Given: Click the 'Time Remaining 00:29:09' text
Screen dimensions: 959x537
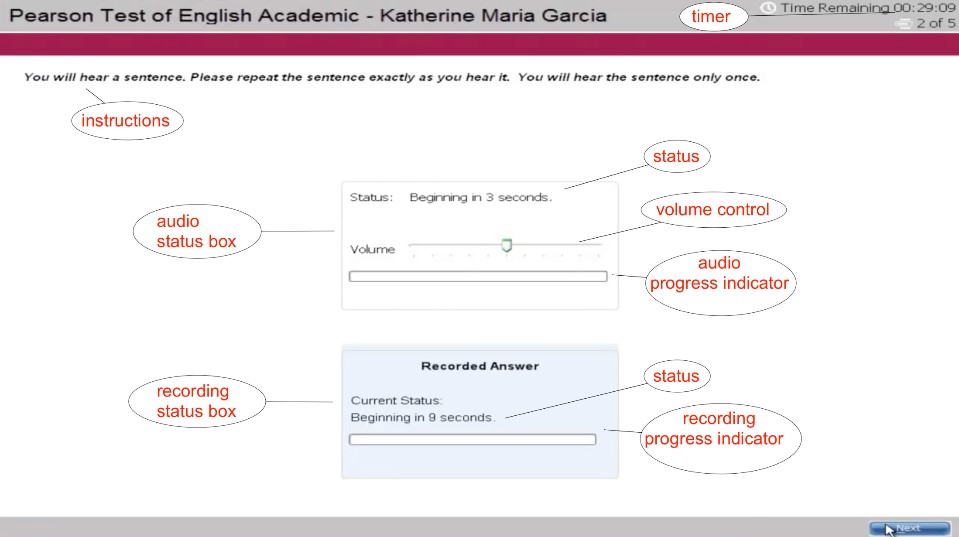Looking at the screenshot, I should coord(868,8).
